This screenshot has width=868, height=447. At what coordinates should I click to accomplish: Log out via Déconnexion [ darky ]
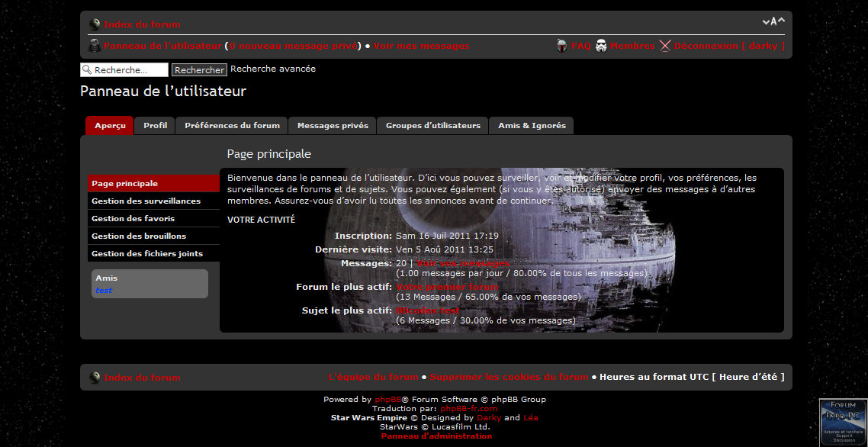pyautogui.click(x=729, y=46)
